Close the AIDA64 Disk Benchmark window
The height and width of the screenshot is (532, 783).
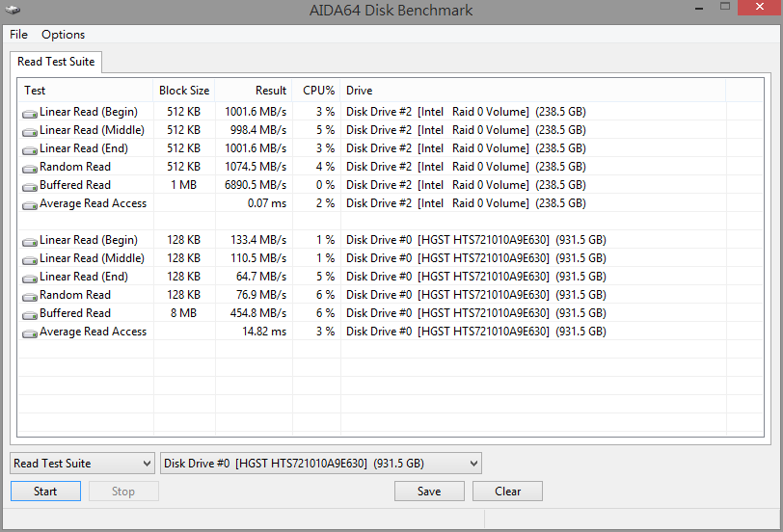(760, 7)
